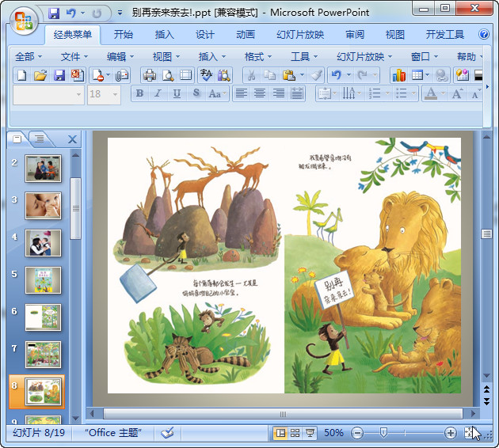The image size is (499, 448).
Task: Switch to the 设计 ribbon tab
Action: [205, 34]
